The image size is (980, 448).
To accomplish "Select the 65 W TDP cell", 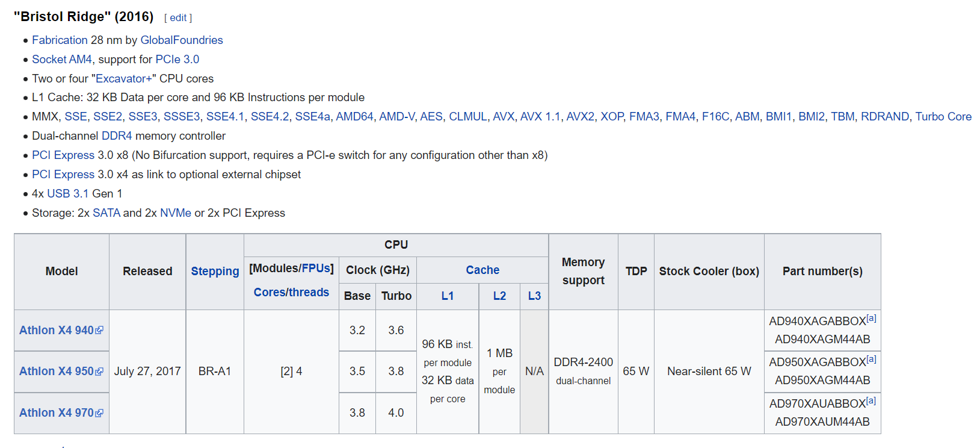I will [636, 371].
